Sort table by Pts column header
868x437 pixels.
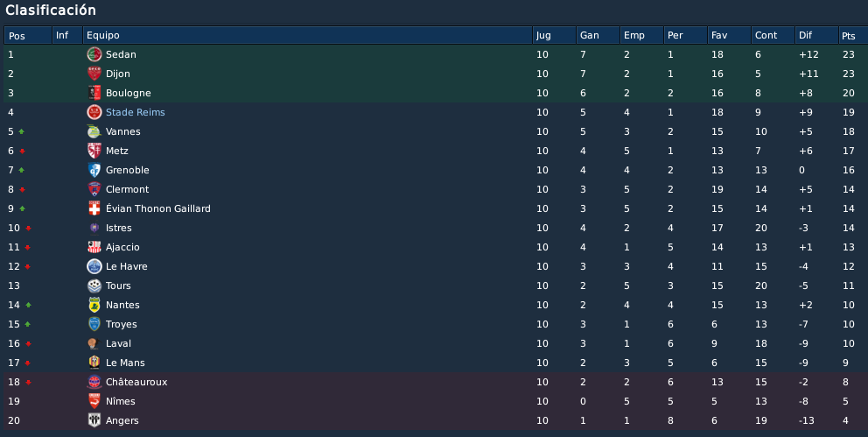(x=852, y=35)
